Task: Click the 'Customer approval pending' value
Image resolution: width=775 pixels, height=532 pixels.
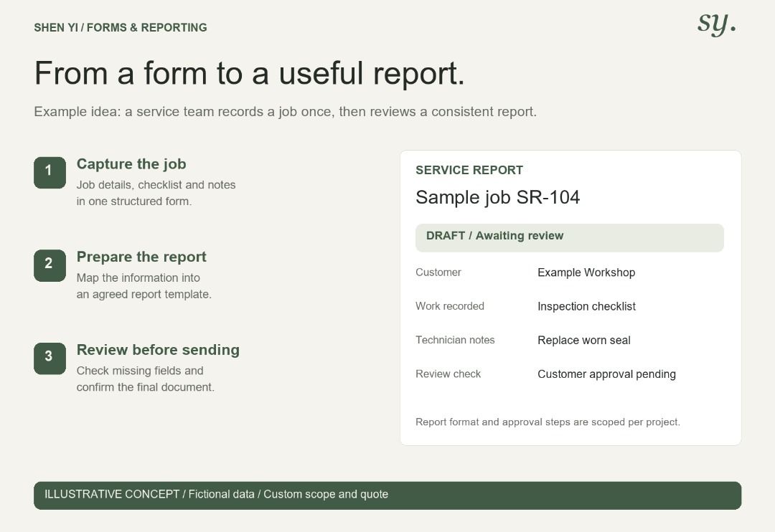Action: [x=606, y=374]
